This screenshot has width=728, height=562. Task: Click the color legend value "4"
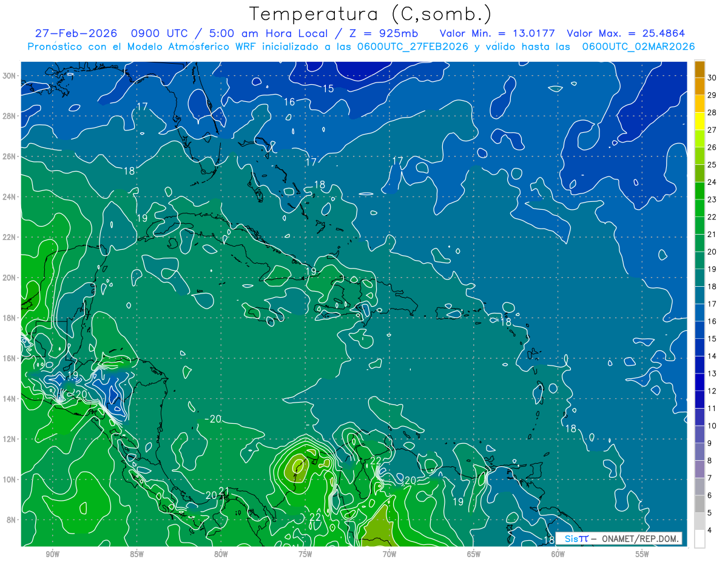710,530
